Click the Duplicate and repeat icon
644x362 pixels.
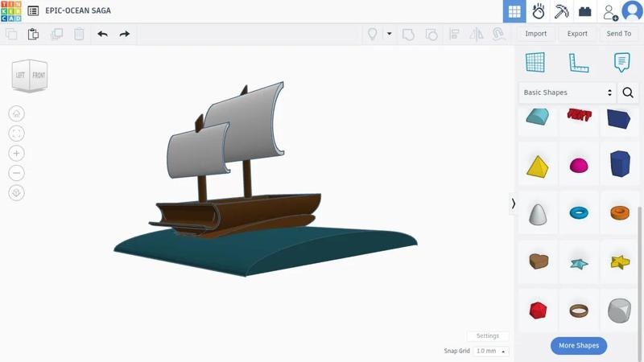(56, 34)
